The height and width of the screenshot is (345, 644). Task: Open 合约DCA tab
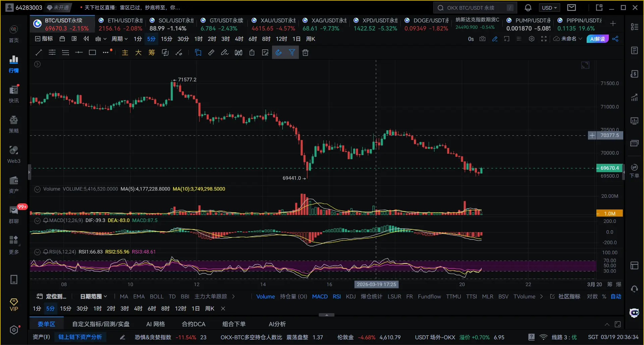194,324
